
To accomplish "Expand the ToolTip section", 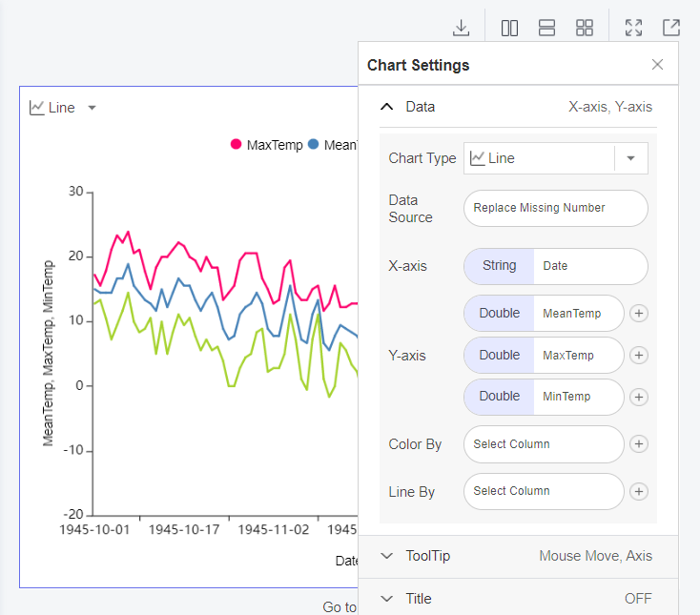I will pyautogui.click(x=386, y=556).
